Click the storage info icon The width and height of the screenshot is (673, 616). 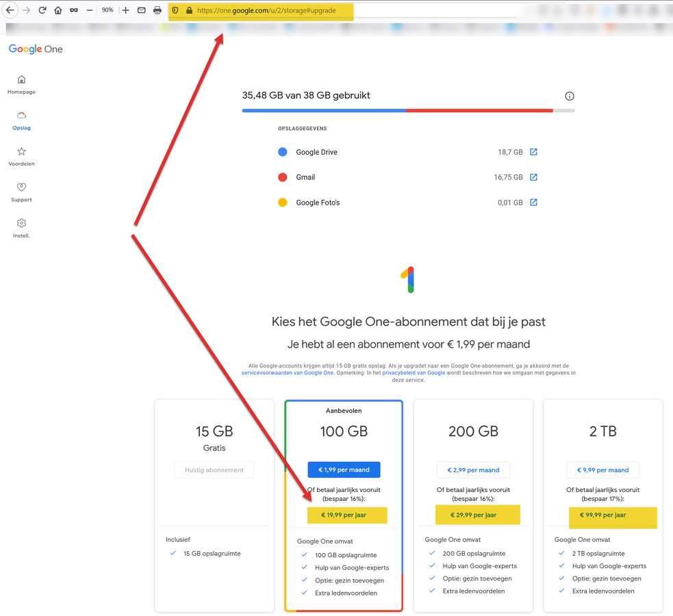coord(569,97)
